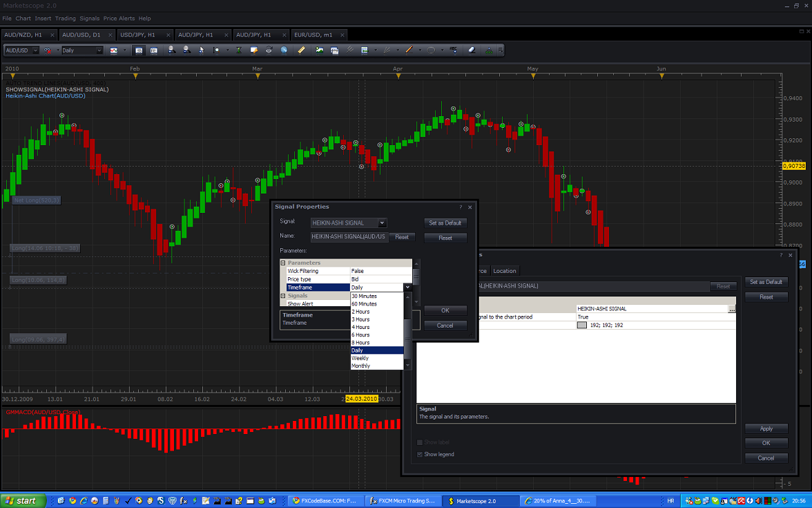Open FXCM Micro Trading Station from taskbar
Viewport: 812px width, 508px height.
404,500
